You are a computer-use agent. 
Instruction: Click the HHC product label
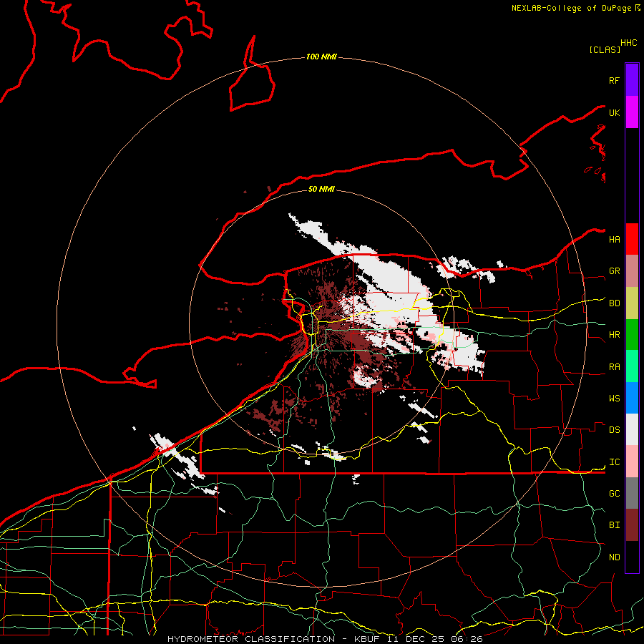(628, 43)
